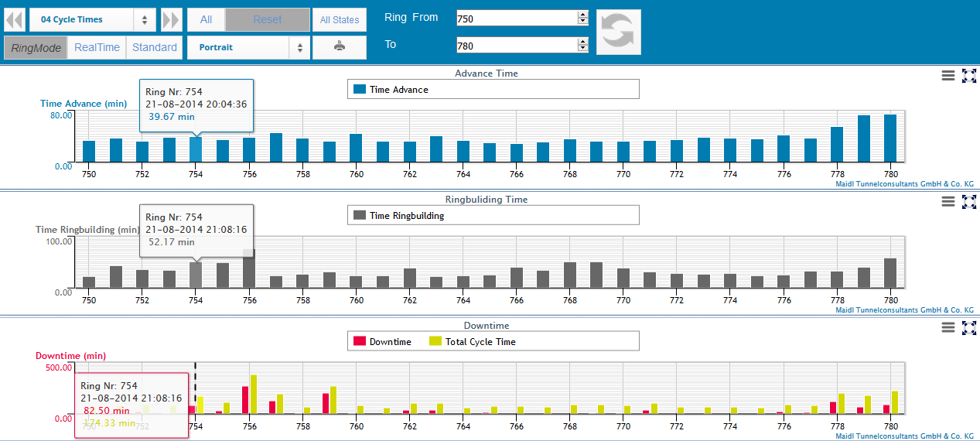Click the rewind double-arrow icon
This screenshot has height=441, width=980.
pyautogui.click(x=14, y=20)
